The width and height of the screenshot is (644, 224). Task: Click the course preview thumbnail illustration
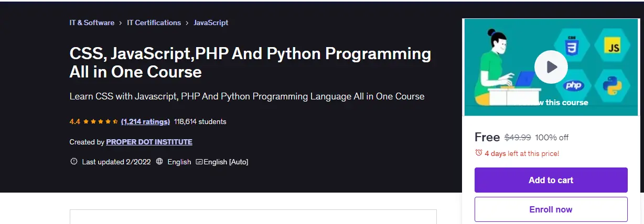click(551, 67)
